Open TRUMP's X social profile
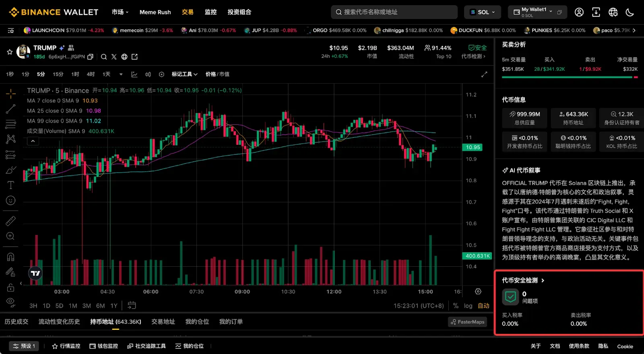644x354 pixels. click(114, 57)
